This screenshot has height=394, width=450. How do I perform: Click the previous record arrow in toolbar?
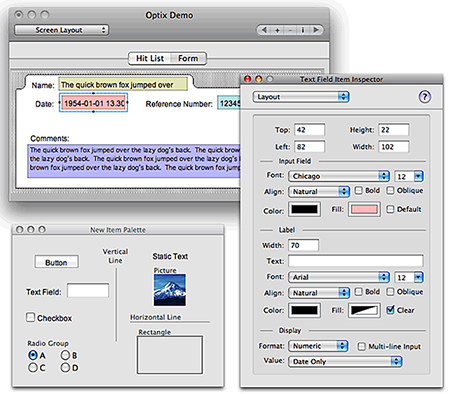264,30
